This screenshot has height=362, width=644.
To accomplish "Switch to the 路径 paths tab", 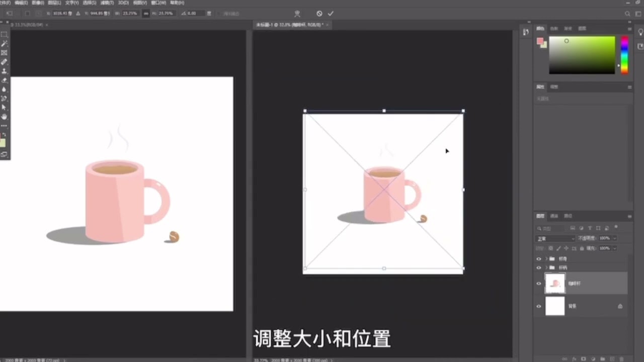I will pos(568,216).
